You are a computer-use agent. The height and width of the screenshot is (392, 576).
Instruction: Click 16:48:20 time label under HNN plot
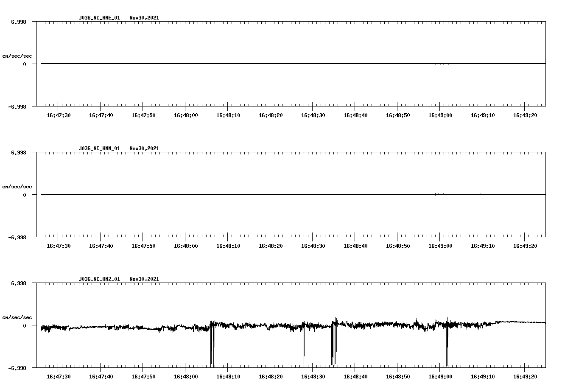pyautogui.click(x=271, y=246)
